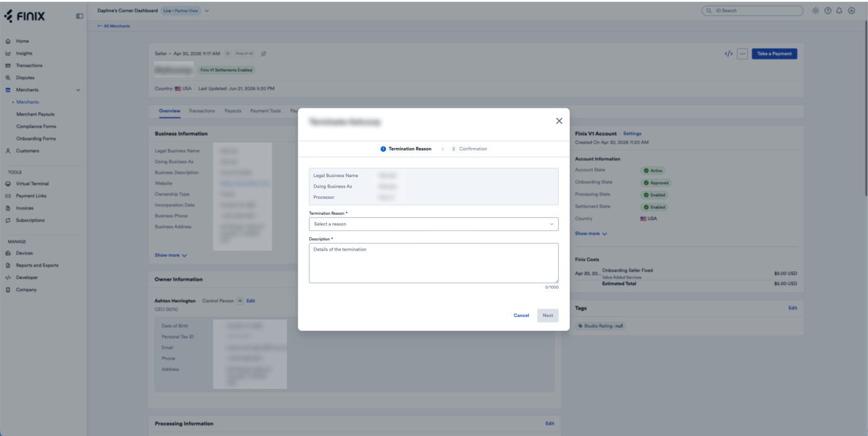Open help with the question mark icon

[x=828, y=11]
